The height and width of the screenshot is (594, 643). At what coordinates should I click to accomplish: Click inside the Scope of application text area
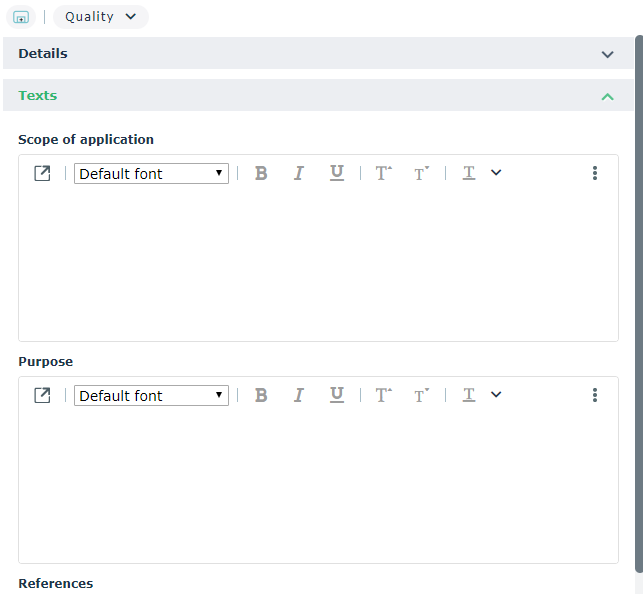point(318,265)
